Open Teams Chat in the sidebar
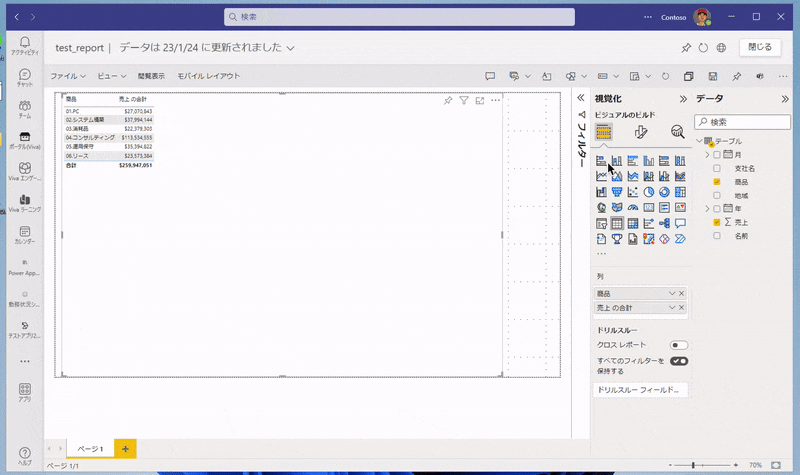This screenshot has width=800, height=475. click(24, 78)
